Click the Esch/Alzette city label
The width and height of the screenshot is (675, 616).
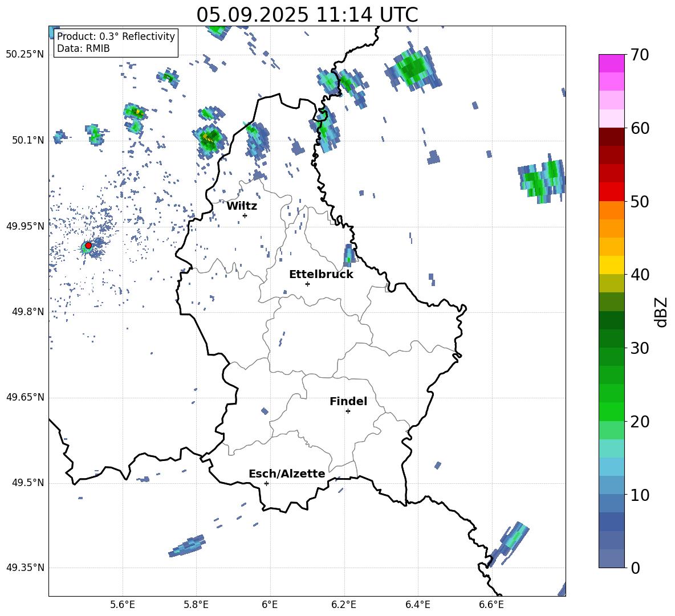pos(287,474)
